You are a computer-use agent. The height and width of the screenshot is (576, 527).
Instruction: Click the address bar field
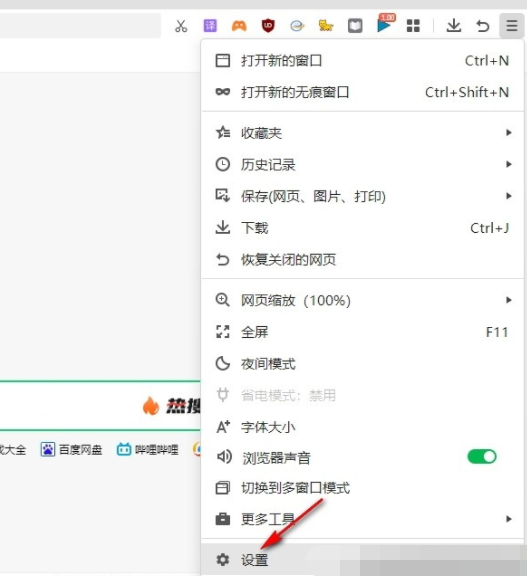(80, 26)
